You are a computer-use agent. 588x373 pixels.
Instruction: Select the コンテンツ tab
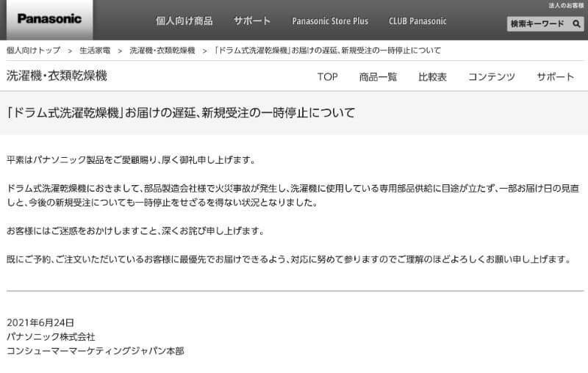coord(492,77)
